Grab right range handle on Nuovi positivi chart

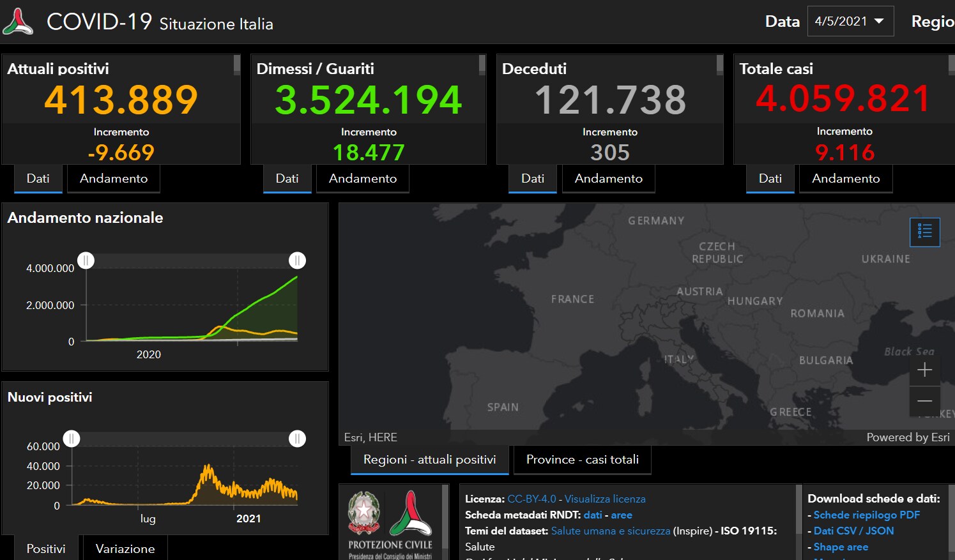pyautogui.click(x=297, y=439)
